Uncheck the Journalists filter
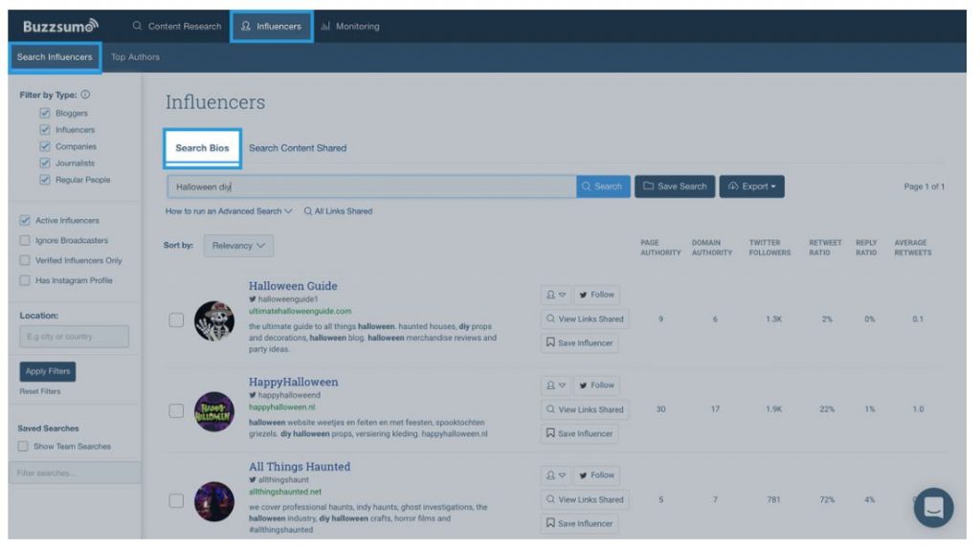Image resolution: width=980 pixels, height=549 pixels. tap(44, 163)
